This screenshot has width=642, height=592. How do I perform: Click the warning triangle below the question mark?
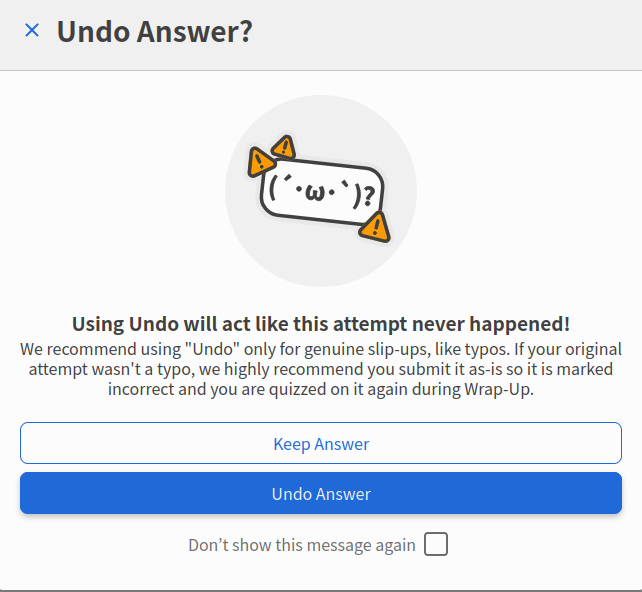pyautogui.click(x=375, y=227)
